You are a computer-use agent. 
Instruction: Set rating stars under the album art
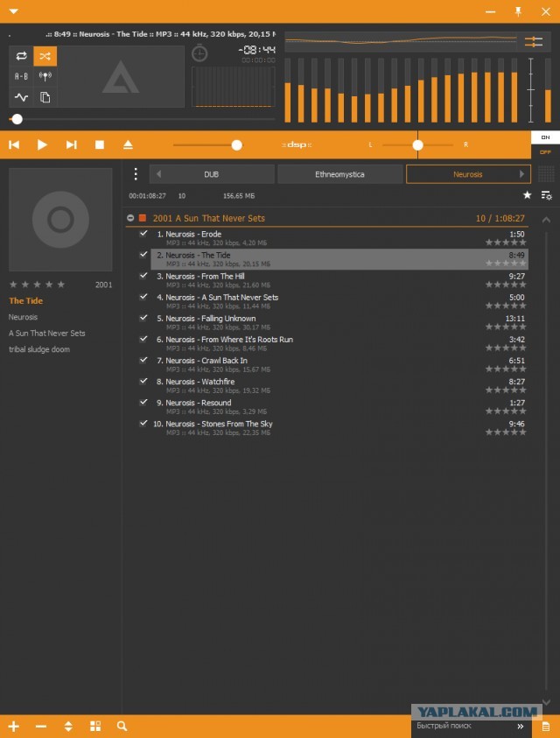pos(37,285)
